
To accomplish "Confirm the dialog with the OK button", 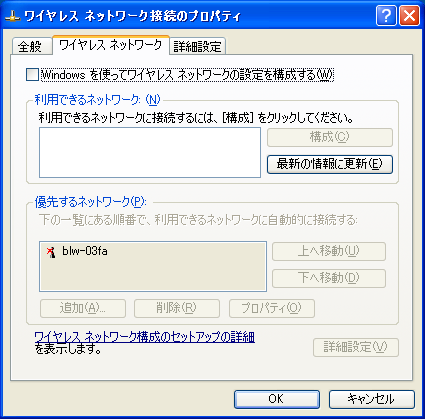I will tap(277, 399).
